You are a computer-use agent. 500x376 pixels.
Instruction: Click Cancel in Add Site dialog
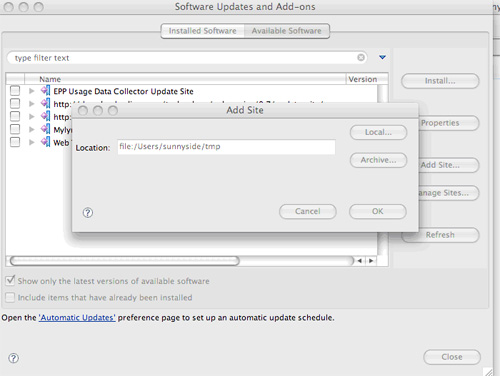pyautogui.click(x=308, y=211)
